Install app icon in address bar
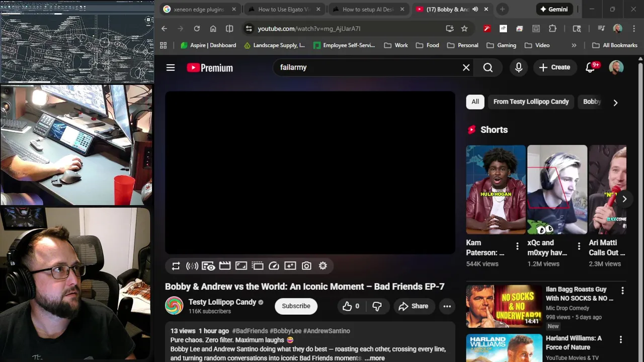 [x=450, y=29]
